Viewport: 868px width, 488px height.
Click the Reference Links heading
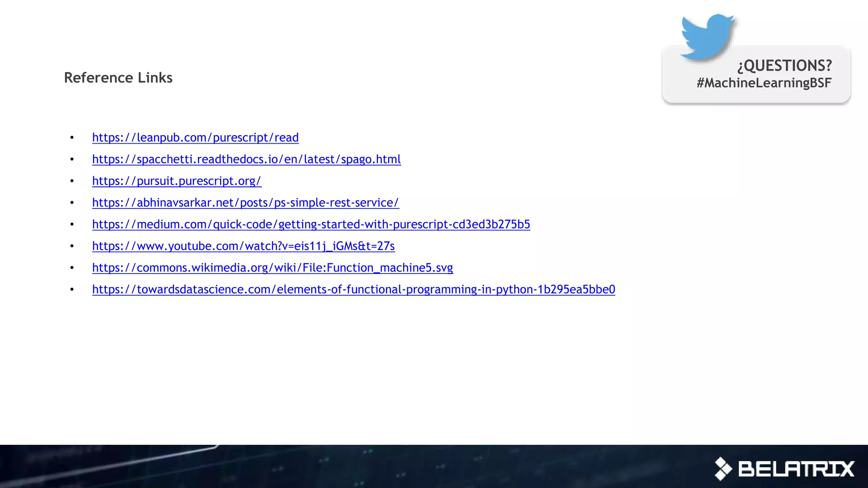click(118, 78)
